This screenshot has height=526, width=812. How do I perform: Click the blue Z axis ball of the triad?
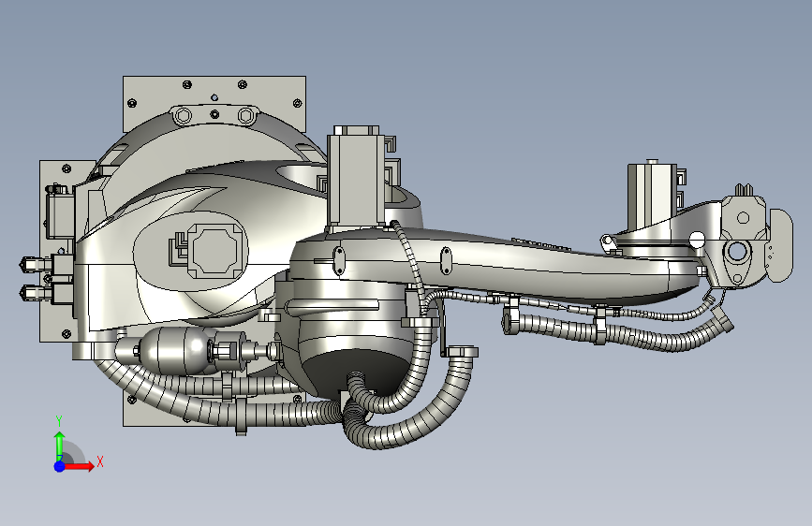[60, 466]
